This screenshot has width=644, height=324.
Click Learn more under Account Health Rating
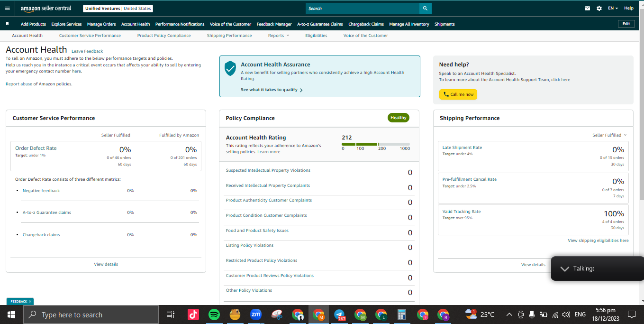(x=269, y=152)
